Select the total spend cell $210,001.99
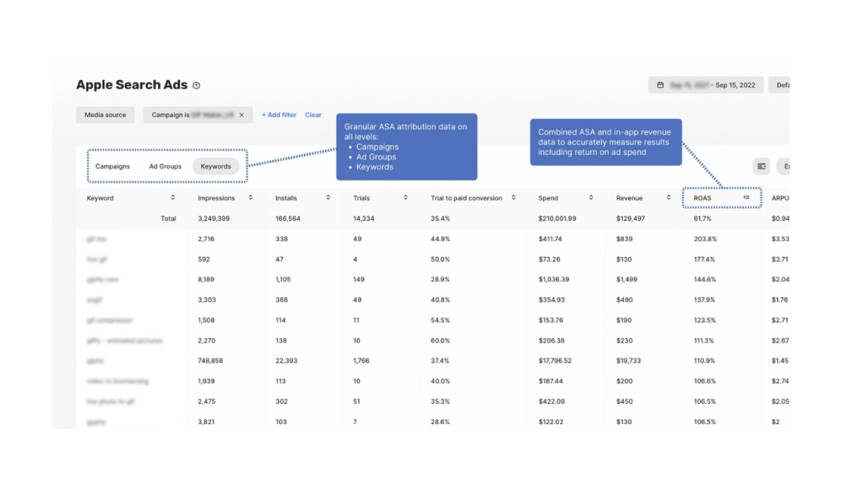This screenshot has width=868, height=488. click(x=558, y=219)
